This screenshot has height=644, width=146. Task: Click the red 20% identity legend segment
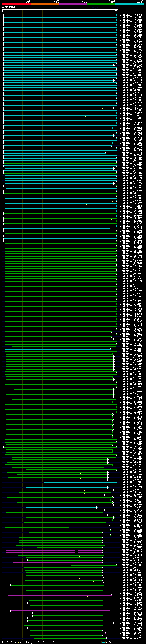[x=16, y=4]
